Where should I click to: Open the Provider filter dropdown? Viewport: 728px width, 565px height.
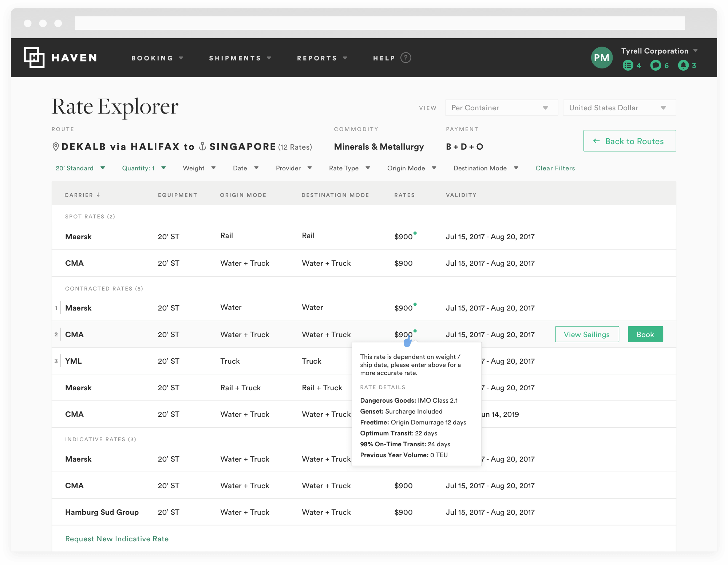pos(294,168)
